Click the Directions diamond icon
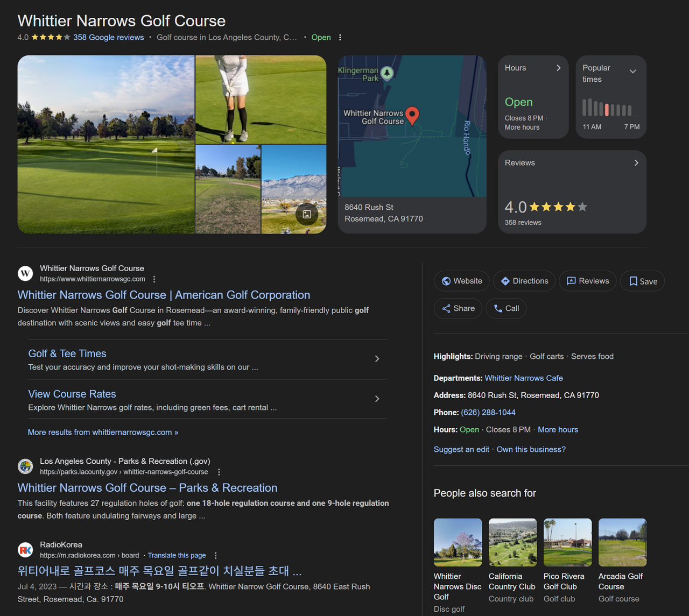 505,281
